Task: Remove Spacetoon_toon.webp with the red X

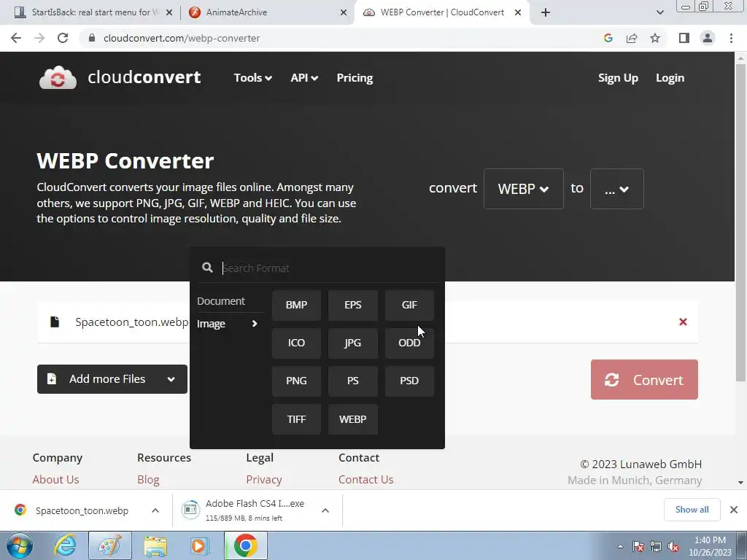Action: coord(683,322)
